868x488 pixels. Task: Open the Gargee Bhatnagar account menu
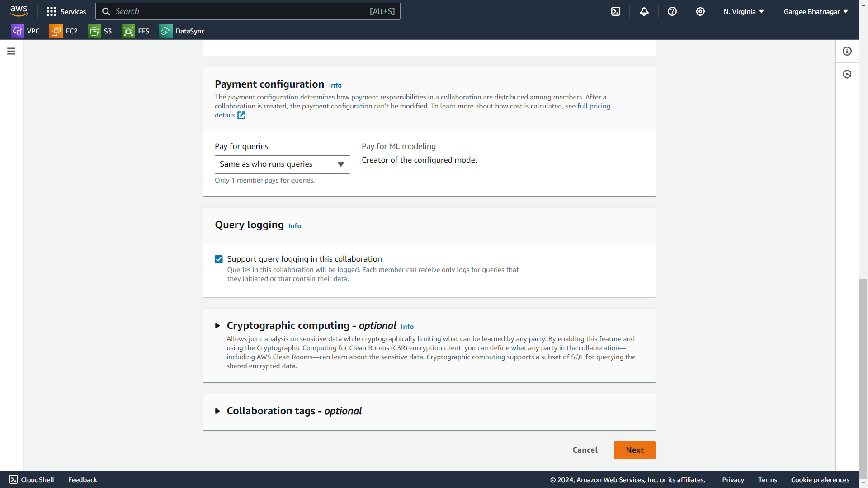(816, 12)
